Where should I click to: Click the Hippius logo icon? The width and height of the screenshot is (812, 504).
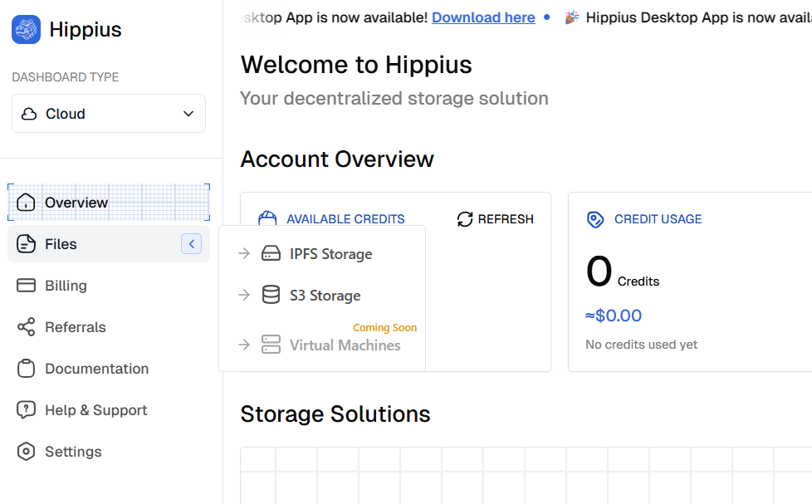(x=26, y=30)
